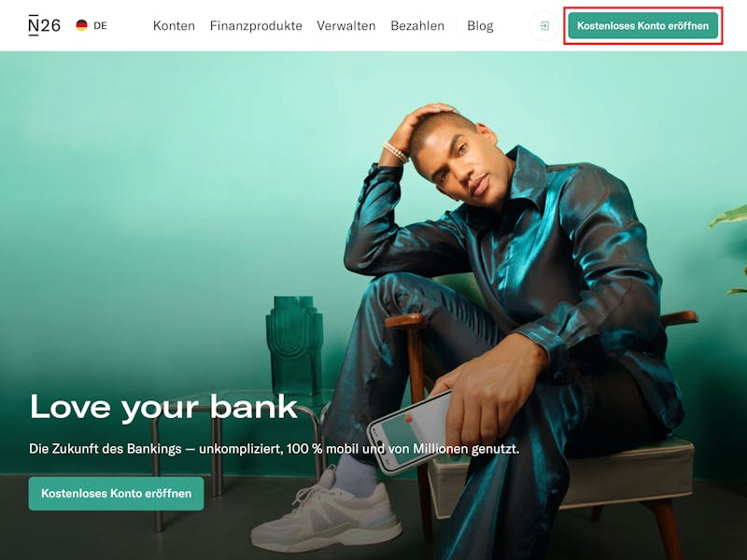Go to the Blog link
747x560 pixels.
click(x=480, y=26)
